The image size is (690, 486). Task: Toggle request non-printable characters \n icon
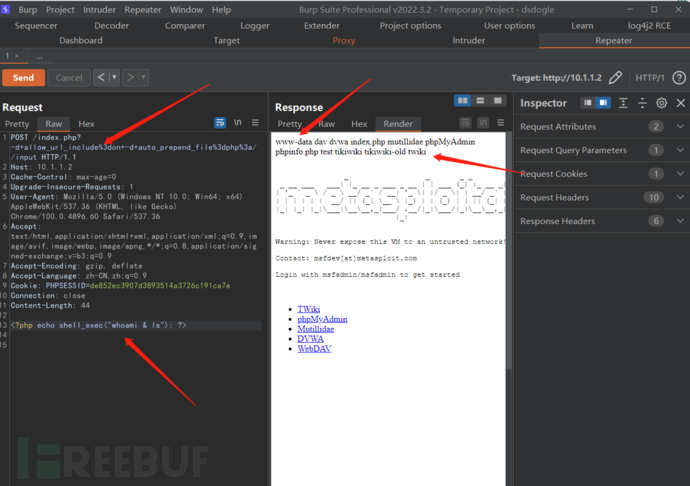(x=238, y=122)
